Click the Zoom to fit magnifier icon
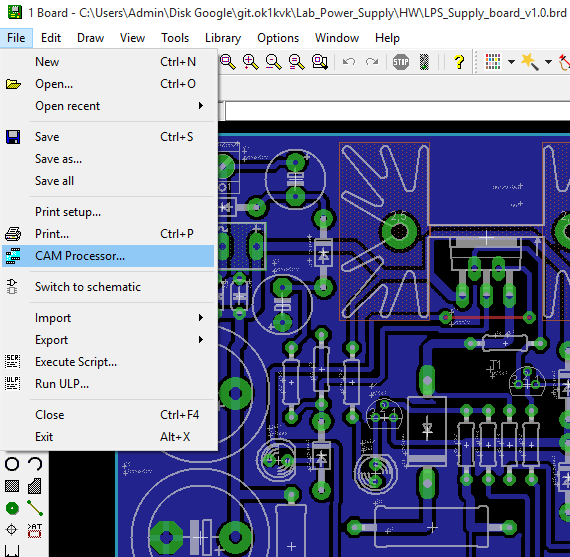 (228, 62)
